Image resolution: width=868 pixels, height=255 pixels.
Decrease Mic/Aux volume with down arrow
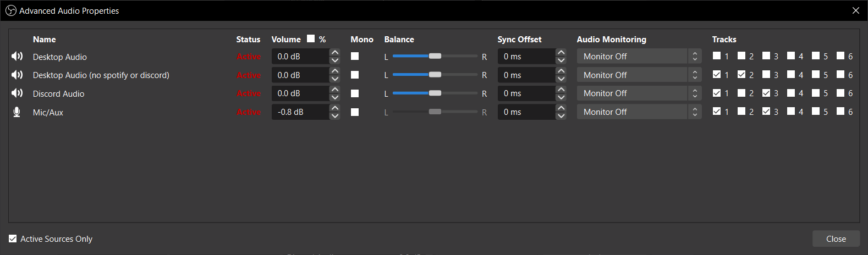click(x=334, y=116)
